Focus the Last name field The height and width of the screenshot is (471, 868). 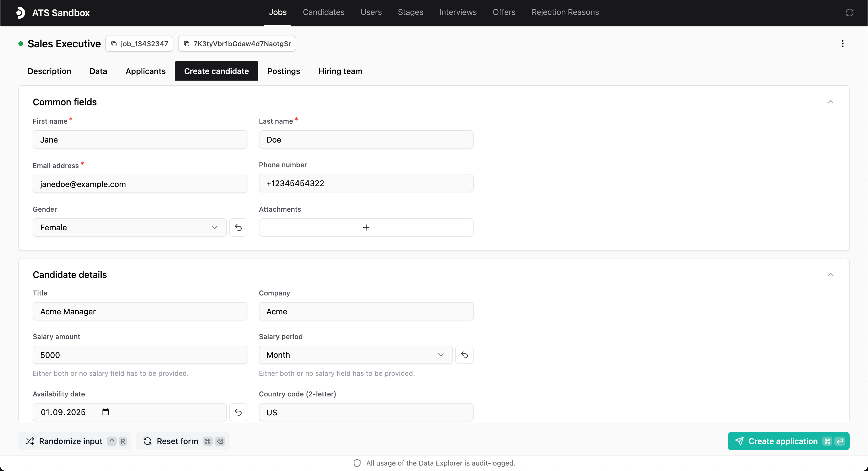click(366, 139)
